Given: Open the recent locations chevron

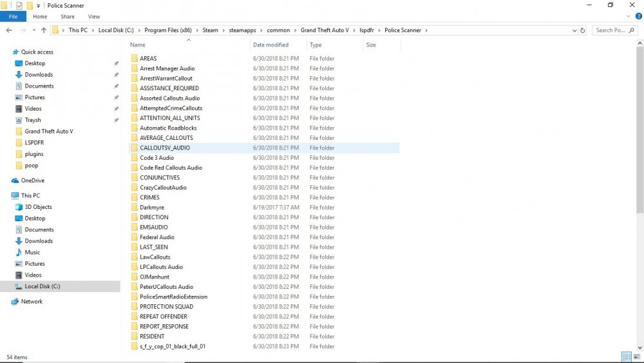Looking at the screenshot, I should pos(33,30).
